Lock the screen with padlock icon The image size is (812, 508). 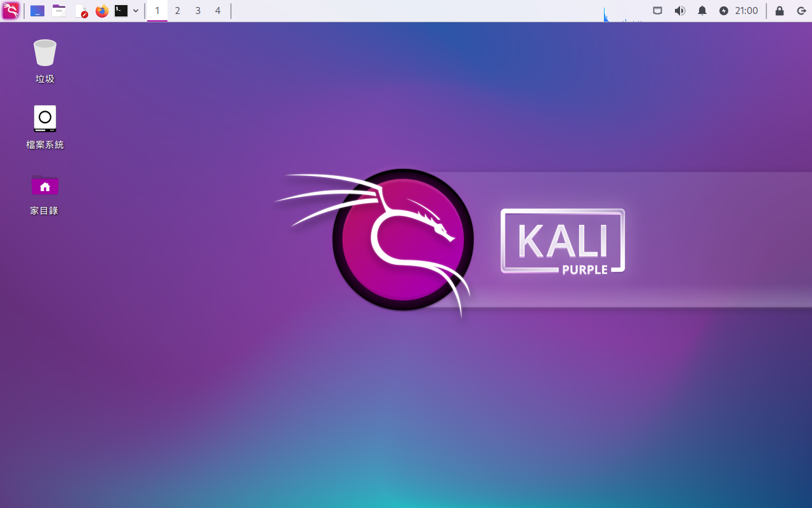(780, 11)
